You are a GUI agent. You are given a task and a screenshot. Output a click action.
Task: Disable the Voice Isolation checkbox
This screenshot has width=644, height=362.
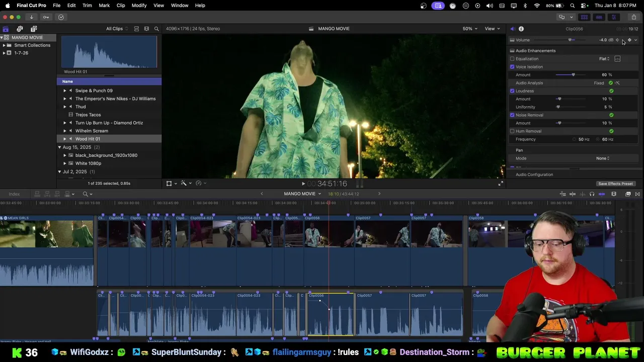[512, 67]
